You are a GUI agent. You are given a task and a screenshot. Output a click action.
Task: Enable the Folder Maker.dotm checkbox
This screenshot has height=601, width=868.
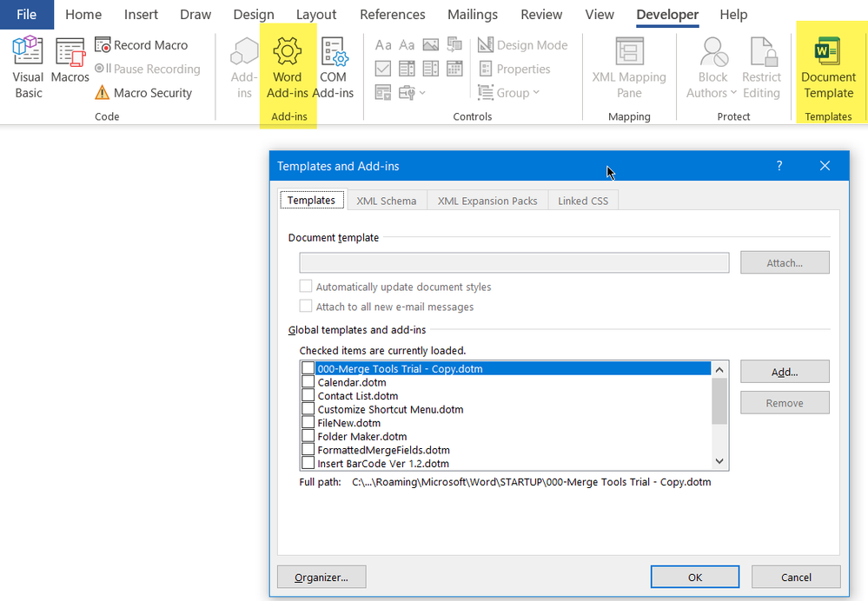click(x=308, y=436)
